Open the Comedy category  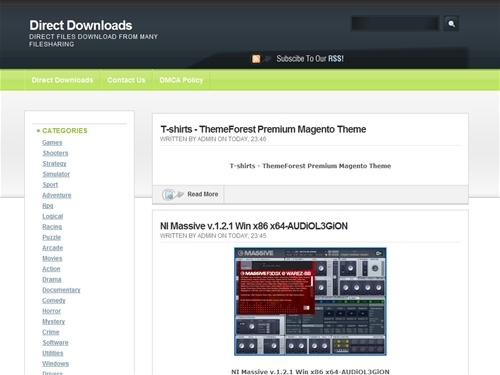point(54,300)
